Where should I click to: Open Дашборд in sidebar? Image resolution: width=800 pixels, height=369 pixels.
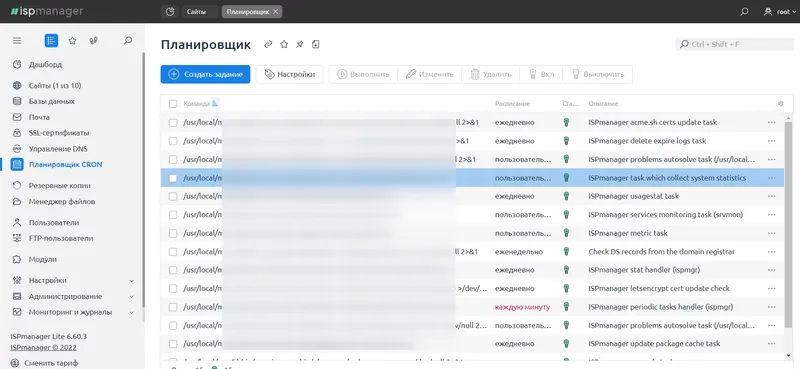(45, 64)
